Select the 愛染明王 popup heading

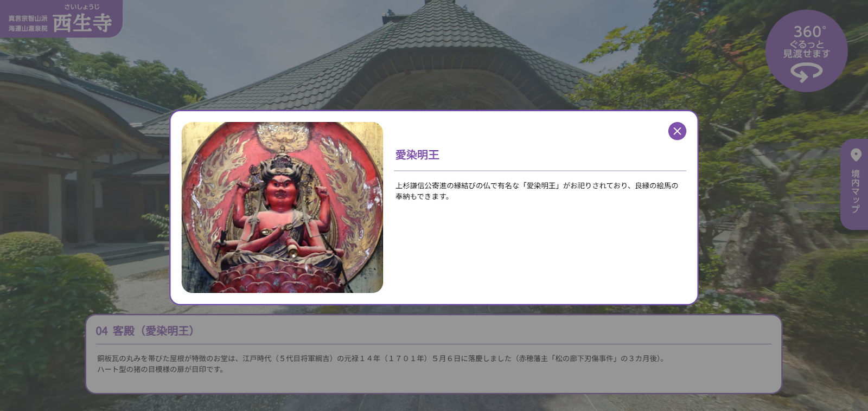pos(417,155)
